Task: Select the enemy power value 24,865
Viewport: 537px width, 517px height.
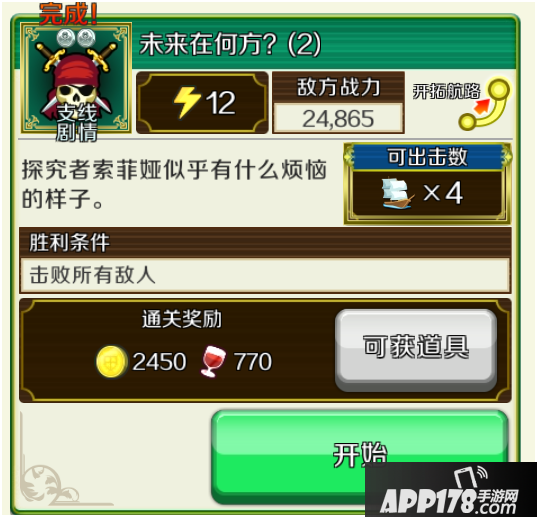Action: pos(338,118)
